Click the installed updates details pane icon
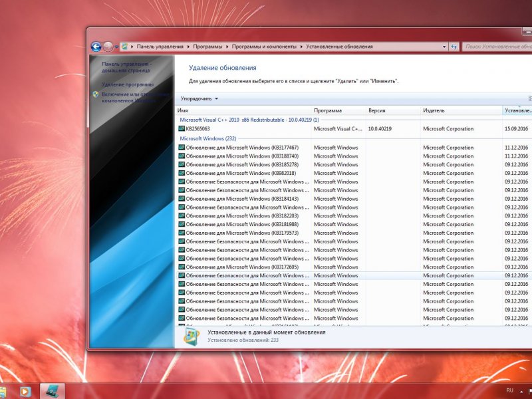The image size is (532, 399). (x=192, y=336)
